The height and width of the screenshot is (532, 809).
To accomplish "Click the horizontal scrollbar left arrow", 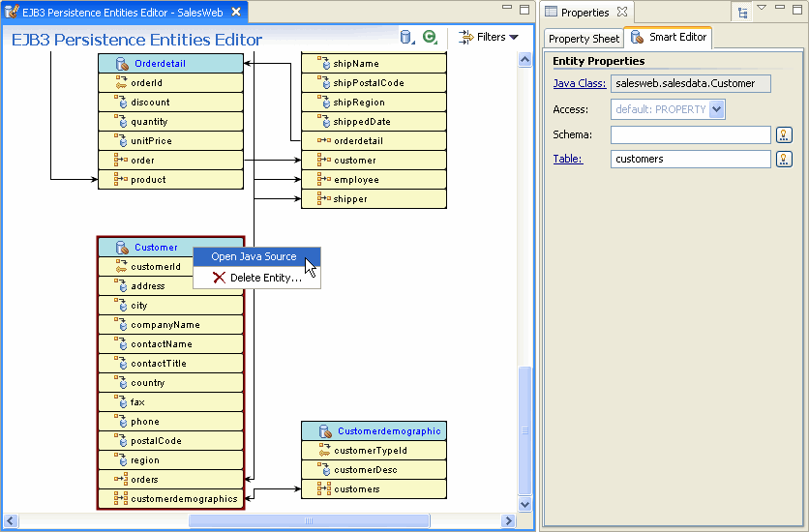I will tap(11, 520).
